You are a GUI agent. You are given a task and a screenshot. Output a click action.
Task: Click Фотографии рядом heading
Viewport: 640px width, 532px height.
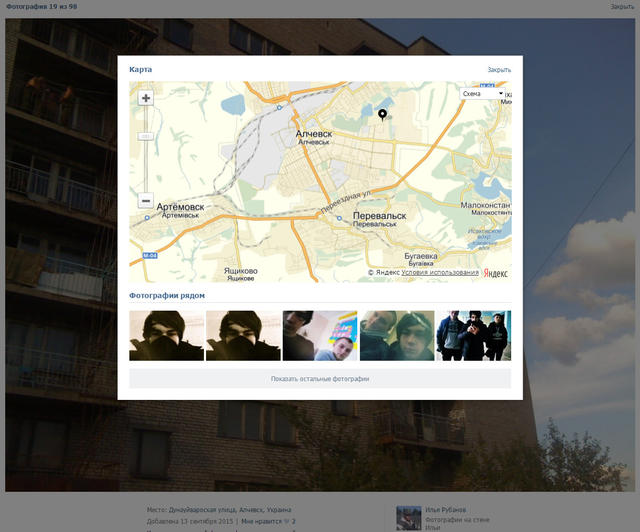pyautogui.click(x=167, y=295)
